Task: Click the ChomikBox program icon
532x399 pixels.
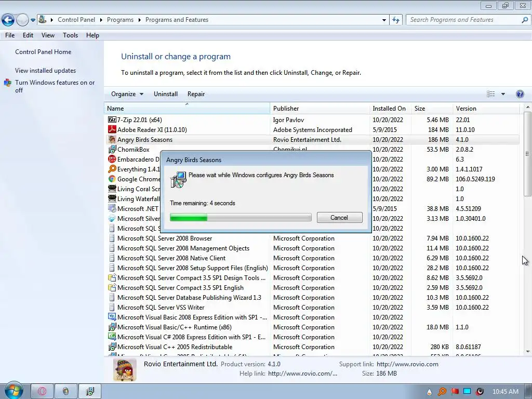Action: point(112,149)
